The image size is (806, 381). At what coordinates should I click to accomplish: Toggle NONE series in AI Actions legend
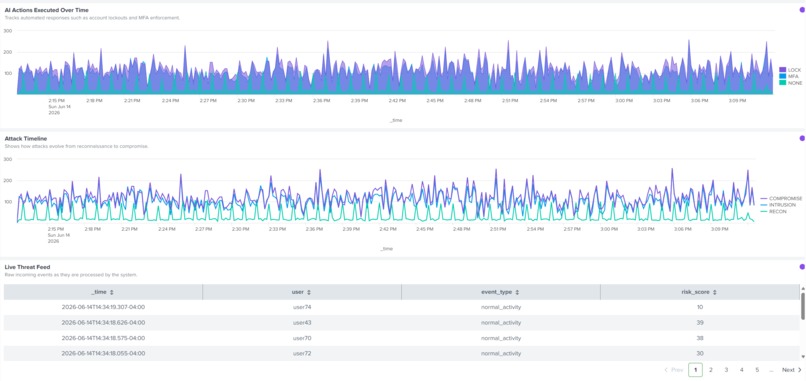click(790, 82)
